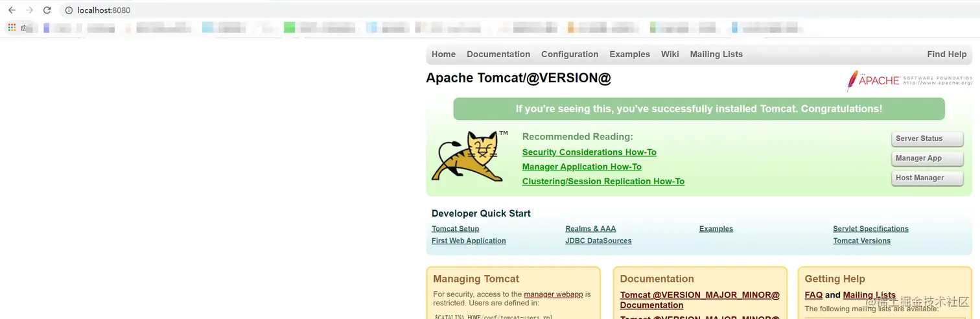The image size is (980, 319).
Task: Open the Mailing Lists nav item
Action: [716, 54]
